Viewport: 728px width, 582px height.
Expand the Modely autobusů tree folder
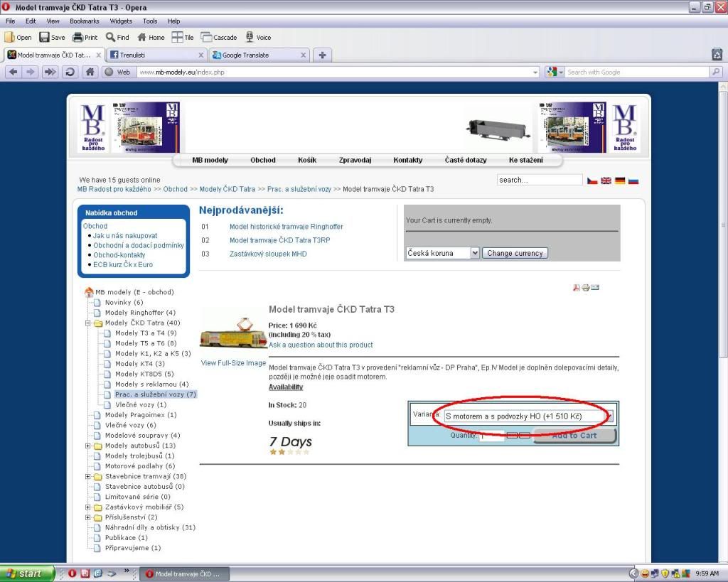pyautogui.click(x=87, y=446)
